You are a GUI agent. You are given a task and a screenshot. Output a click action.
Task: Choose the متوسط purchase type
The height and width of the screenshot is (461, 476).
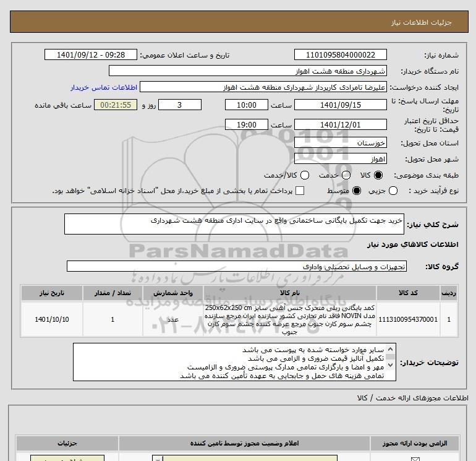tap(357, 191)
